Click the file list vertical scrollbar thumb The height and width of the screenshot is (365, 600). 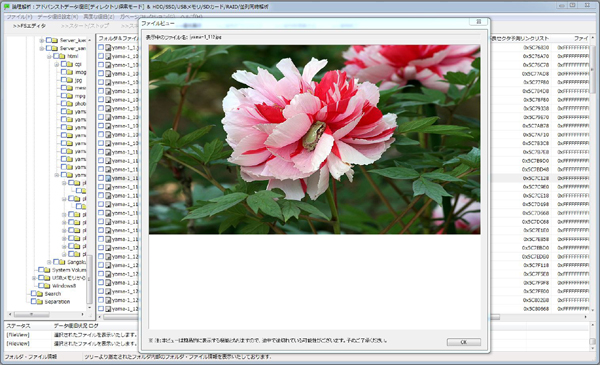point(592,69)
